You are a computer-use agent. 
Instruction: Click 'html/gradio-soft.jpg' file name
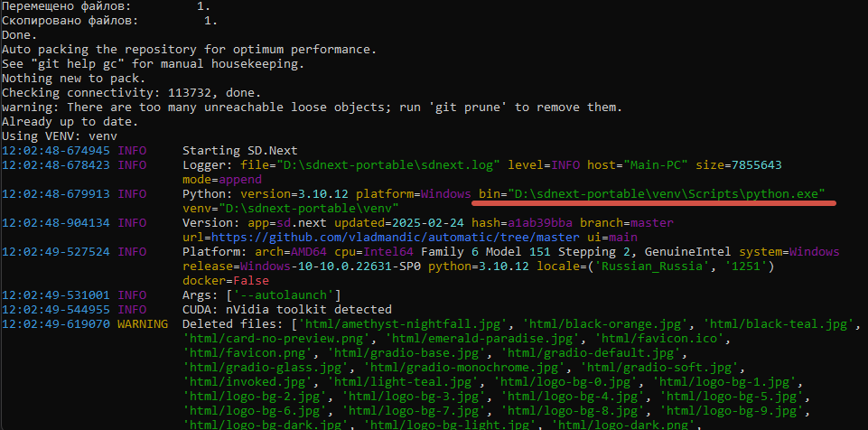click(x=659, y=368)
